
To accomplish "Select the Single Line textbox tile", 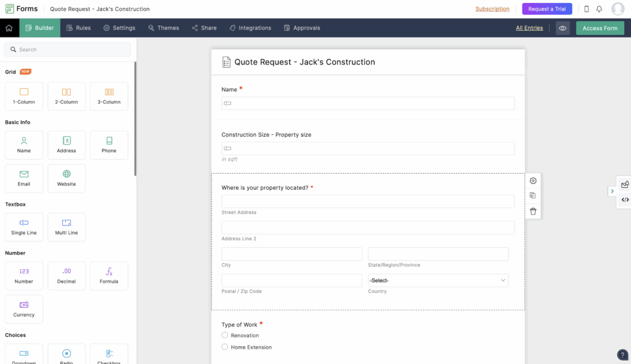I will click(24, 227).
